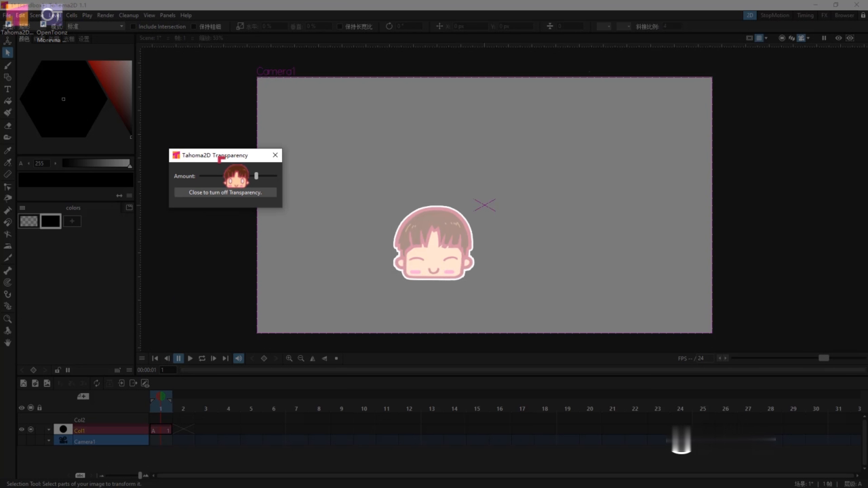
Task: Click the current frame number input field
Action: [x=167, y=370]
